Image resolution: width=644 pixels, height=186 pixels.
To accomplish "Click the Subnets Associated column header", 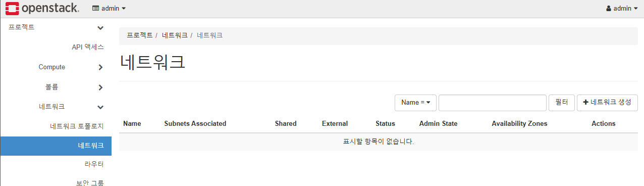I will coord(195,123).
